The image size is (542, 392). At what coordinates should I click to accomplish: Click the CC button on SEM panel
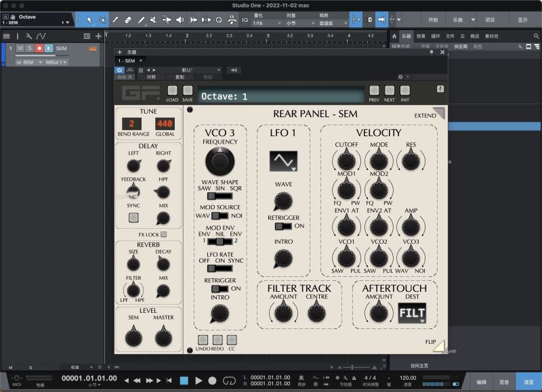pos(232,340)
